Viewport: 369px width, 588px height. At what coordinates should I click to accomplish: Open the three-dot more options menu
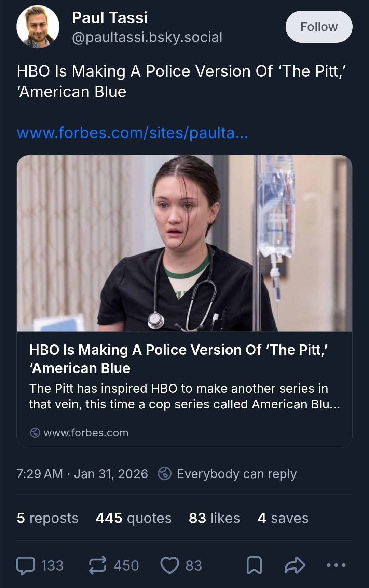336,565
